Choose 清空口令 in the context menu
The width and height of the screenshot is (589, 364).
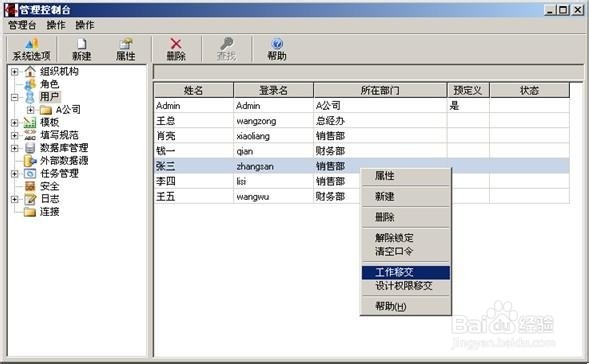pos(406,251)
